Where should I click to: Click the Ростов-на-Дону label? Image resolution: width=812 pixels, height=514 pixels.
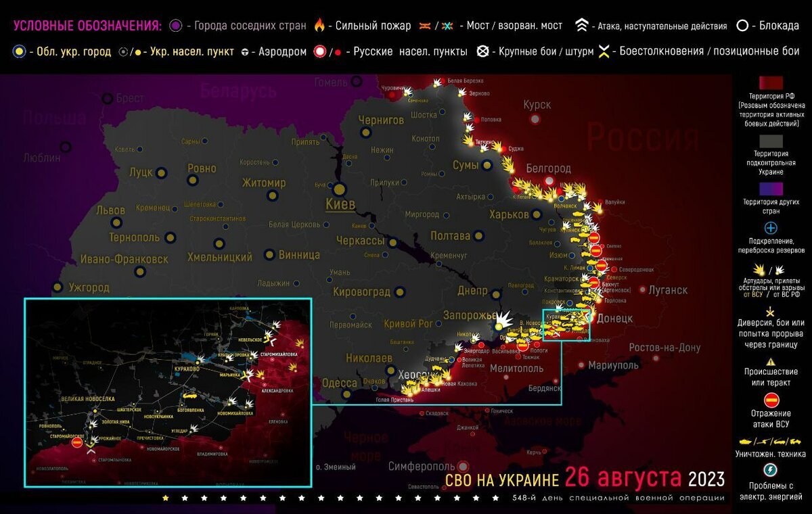point(664,348)
